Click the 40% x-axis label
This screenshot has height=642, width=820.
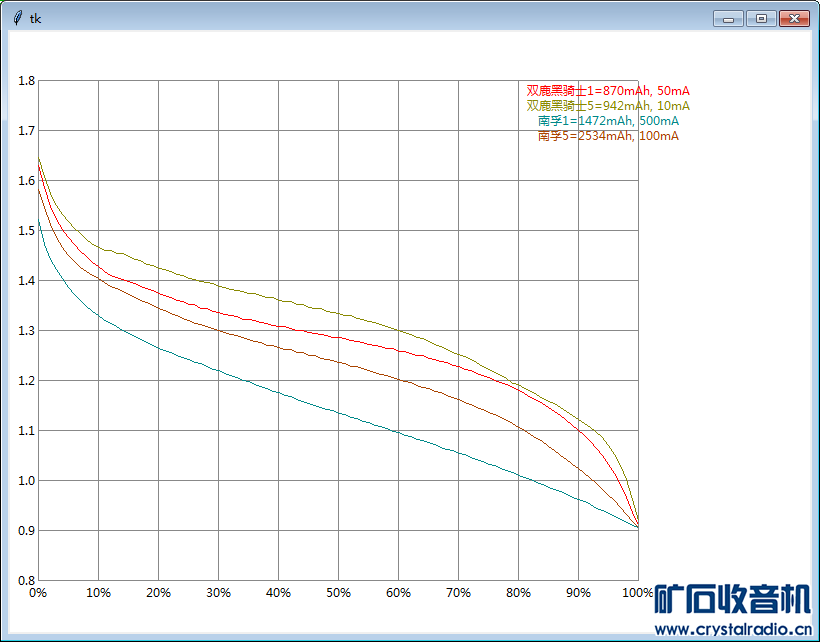[278, 593]
